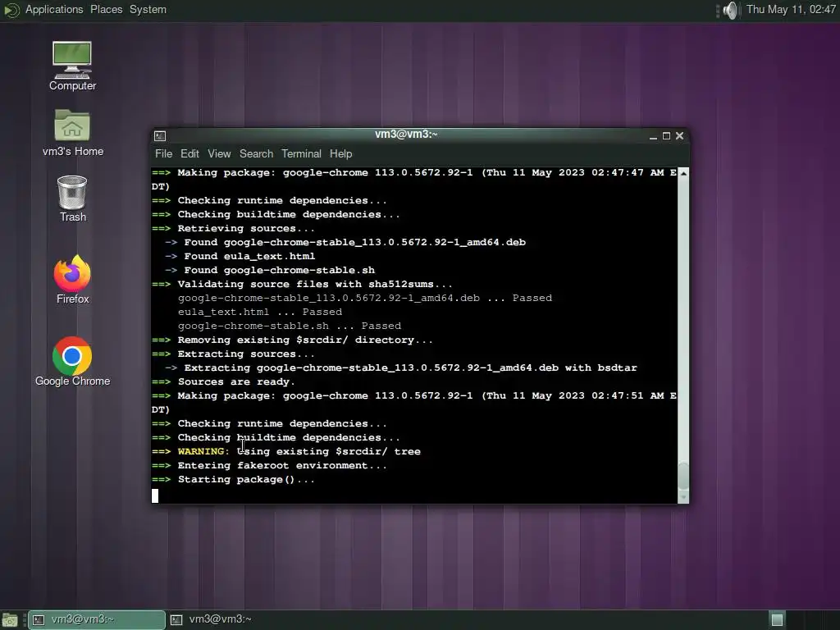Image resolution: width=840 pixels, height=630 pixels.
Task: Open the terminal Edit menu
Action: point(189,153)
